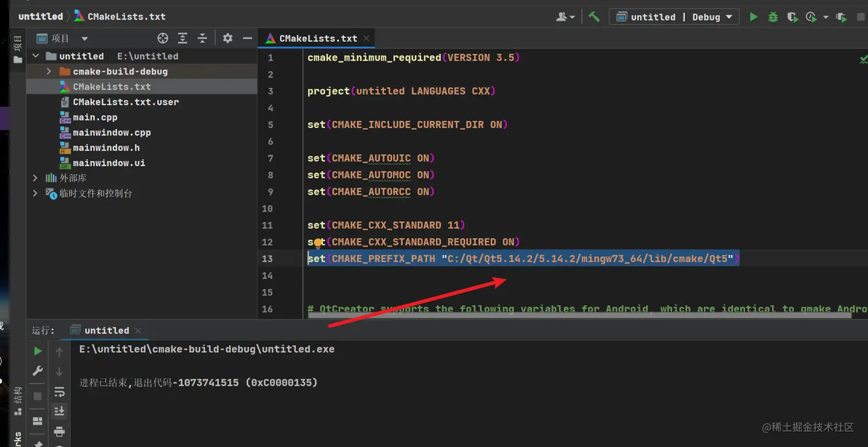Select CMakeLists.txt in the project tree
This screenshot has width=868, height=447.
[x=142, y=87]
